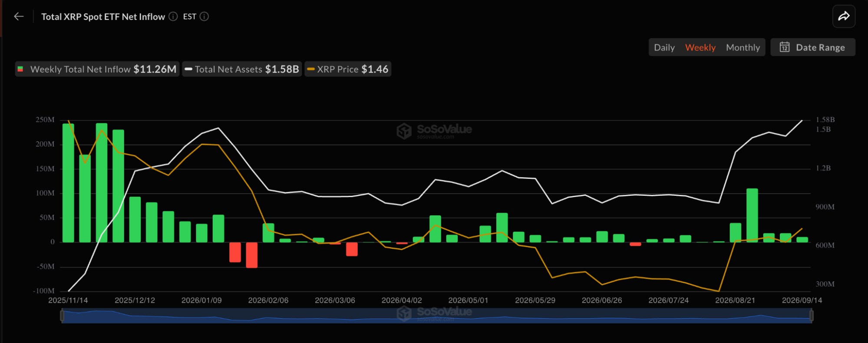Click the back arrow icon
This screenshot has height=343, width=868.
(x=19, y=16)
